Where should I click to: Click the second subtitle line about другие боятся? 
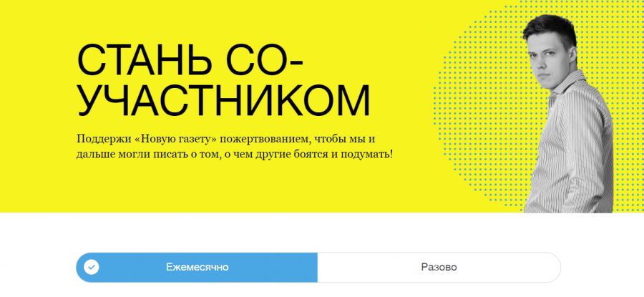[x=235, y=155]
